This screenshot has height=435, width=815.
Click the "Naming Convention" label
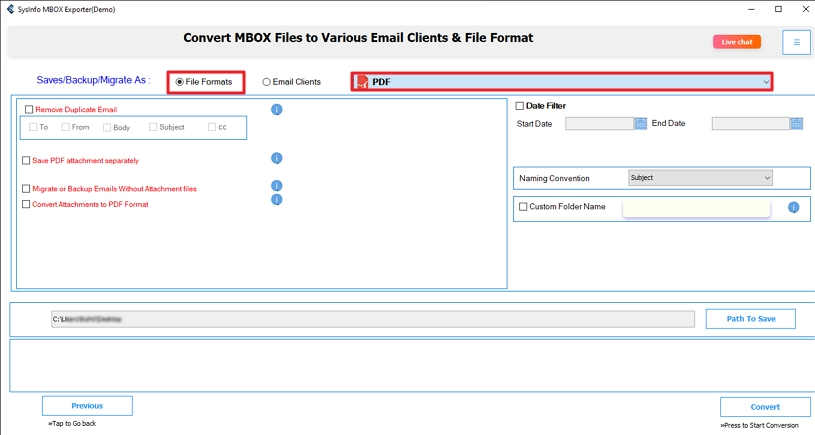[554, 178]
